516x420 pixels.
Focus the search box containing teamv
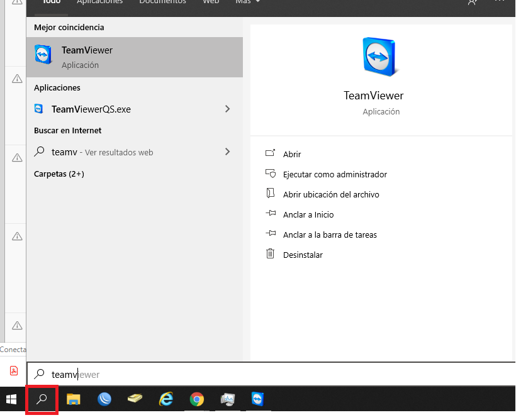coord(271,374)
